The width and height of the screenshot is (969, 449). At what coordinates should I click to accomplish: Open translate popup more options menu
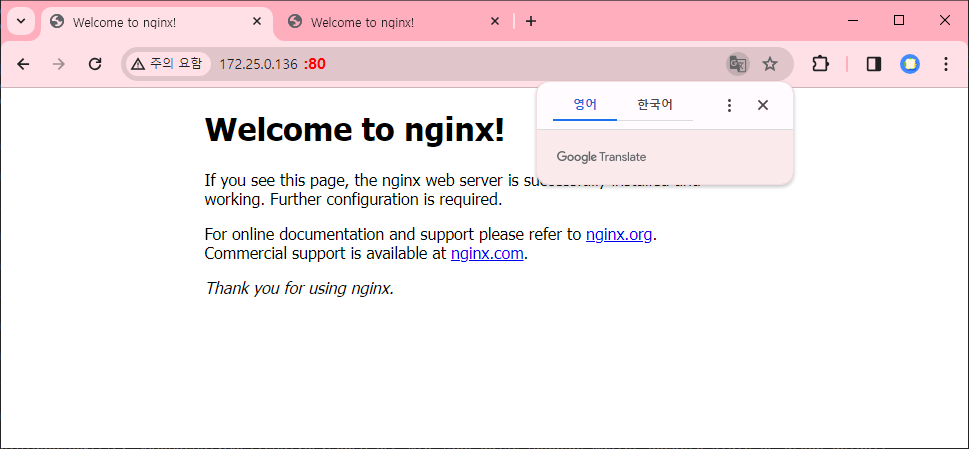(729, 106)
